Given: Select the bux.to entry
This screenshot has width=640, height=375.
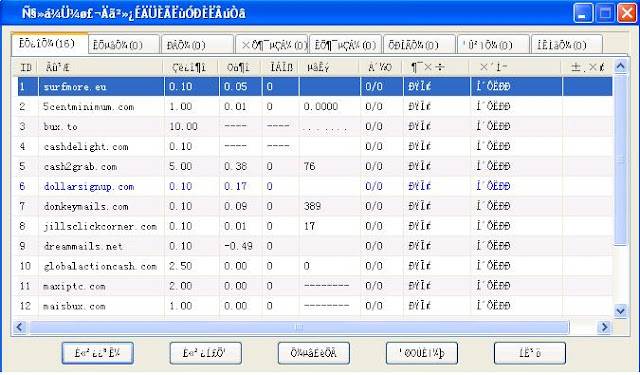Looking at the screenshot, I should (x=60, y=127).
